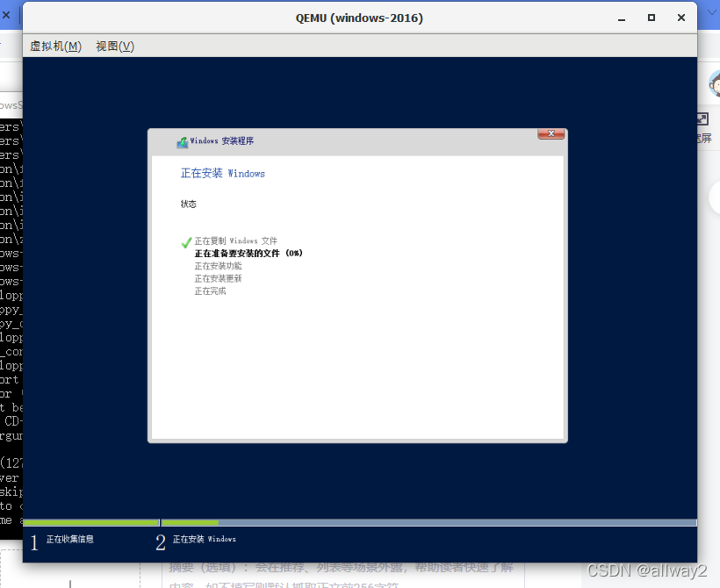Image resolution: width=720 pixels, height=588 pixels.
Task: Close the QEMU (windows-2016) window
Action: coord(681,18)
